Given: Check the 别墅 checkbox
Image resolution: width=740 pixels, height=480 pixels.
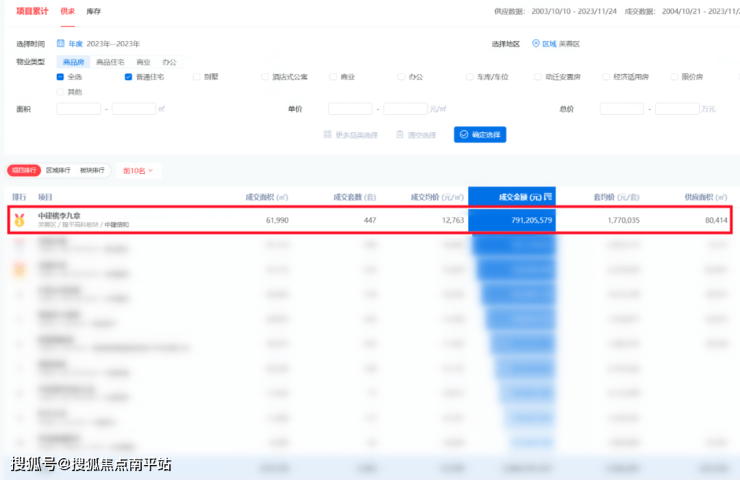Looking at the screenshot, I should (x=197, y=77).
